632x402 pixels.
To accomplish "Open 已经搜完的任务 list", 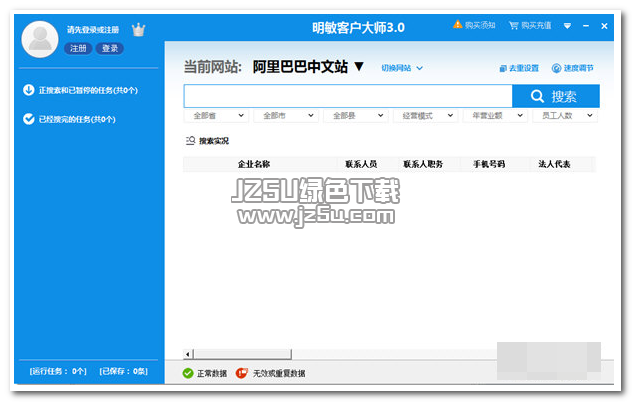I will point(77,119).
